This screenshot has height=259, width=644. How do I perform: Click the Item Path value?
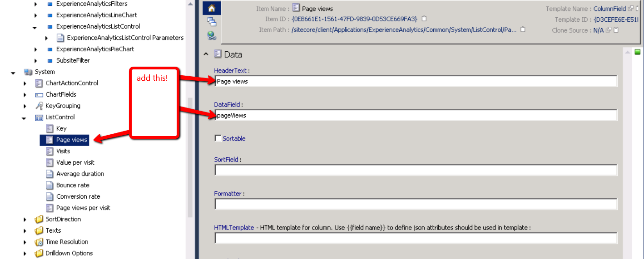click(404, 30)
